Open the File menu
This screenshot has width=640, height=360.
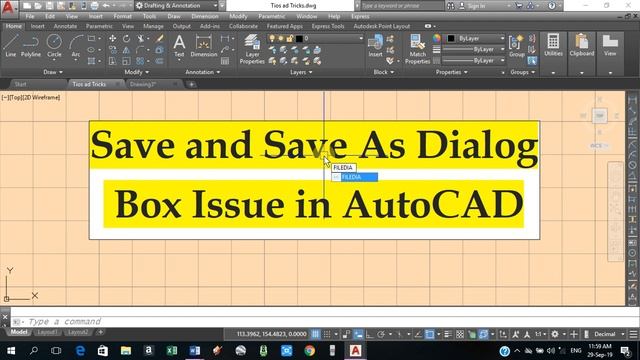point(30,16)
